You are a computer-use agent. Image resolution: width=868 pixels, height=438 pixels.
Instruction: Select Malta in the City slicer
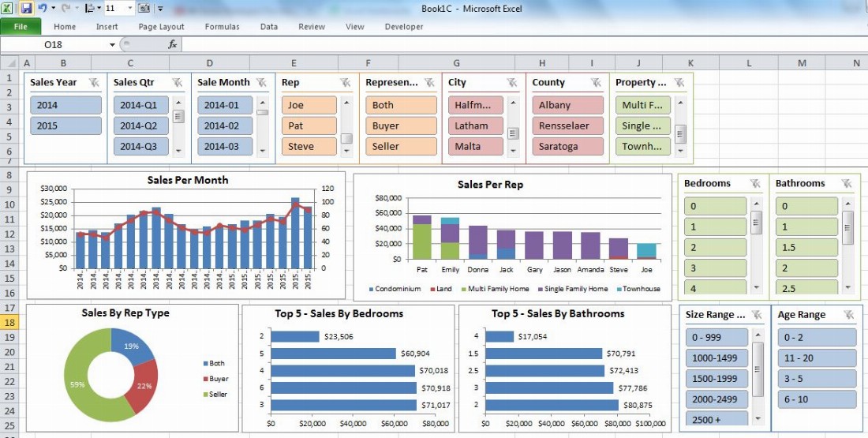tap(476, 146)
